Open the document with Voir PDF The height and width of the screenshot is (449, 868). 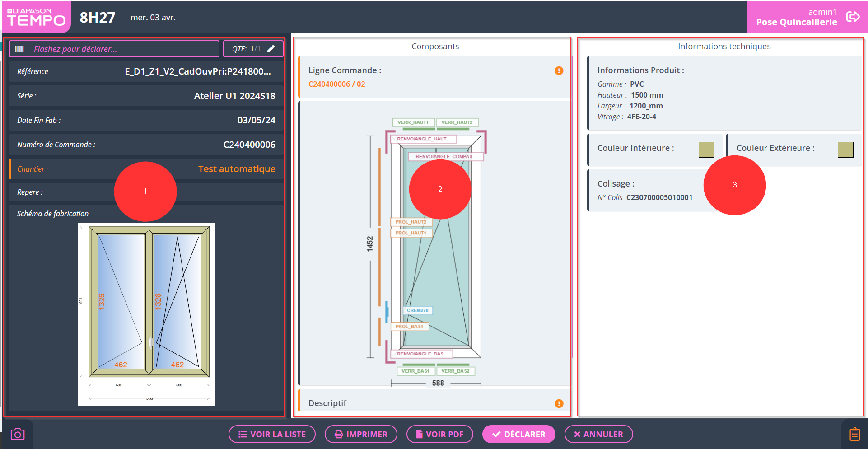pyautogui.click(x=439, y=434)
